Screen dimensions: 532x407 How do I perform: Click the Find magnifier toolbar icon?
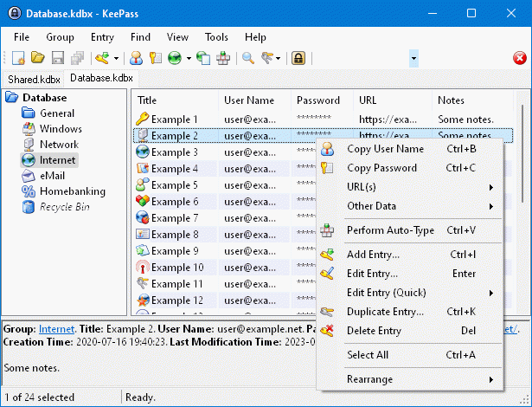coord(248,58)
